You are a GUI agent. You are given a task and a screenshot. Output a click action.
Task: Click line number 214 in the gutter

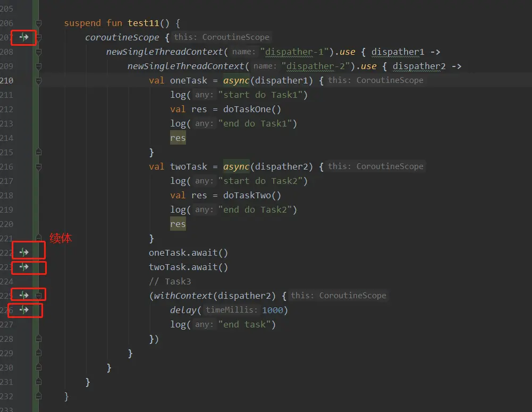(6, 138)
